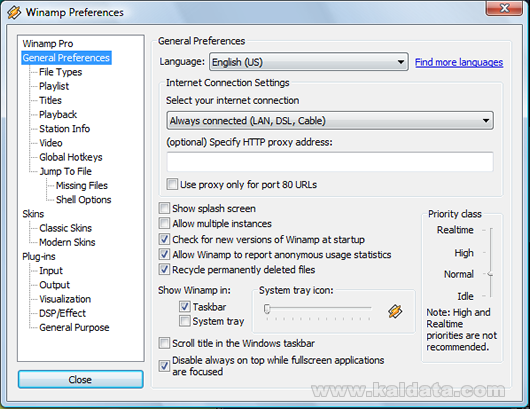
Task: Open the Language dropdown
Action: point(309,62)
